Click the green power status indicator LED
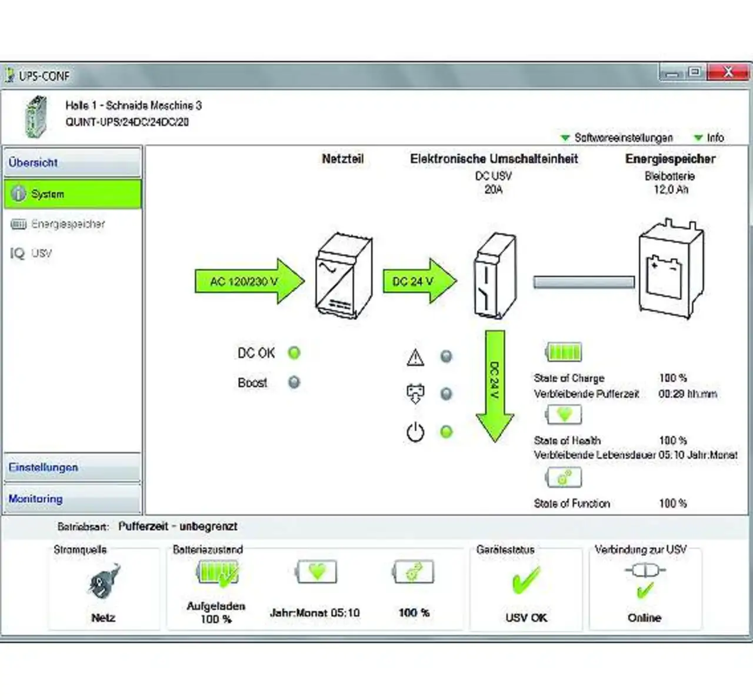 click(447, 432)
